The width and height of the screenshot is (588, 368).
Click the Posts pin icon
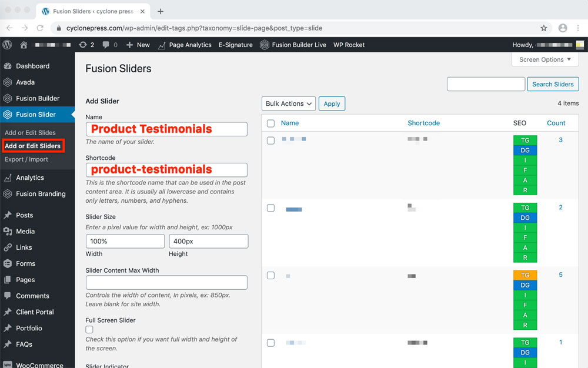pyautogui.click(x=8, y=215)
